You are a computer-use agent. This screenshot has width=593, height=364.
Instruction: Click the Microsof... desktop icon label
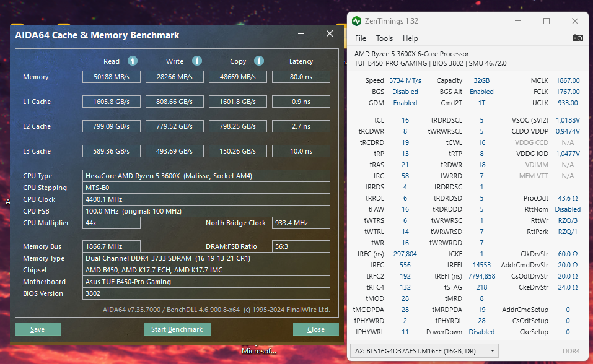258,351
